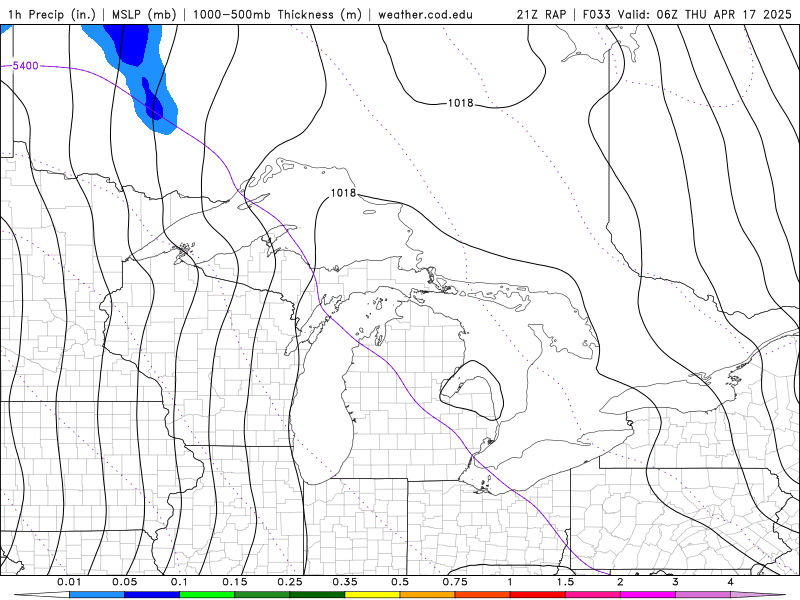Click the 0.35 legend value
Screen dimensions: 800x600
(x=345, y=582)
